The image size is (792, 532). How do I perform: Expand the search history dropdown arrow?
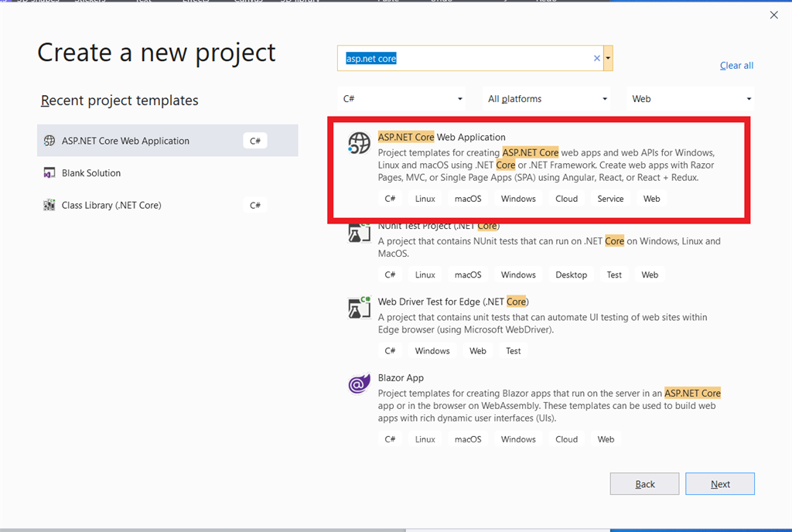[x=608, y=57]
